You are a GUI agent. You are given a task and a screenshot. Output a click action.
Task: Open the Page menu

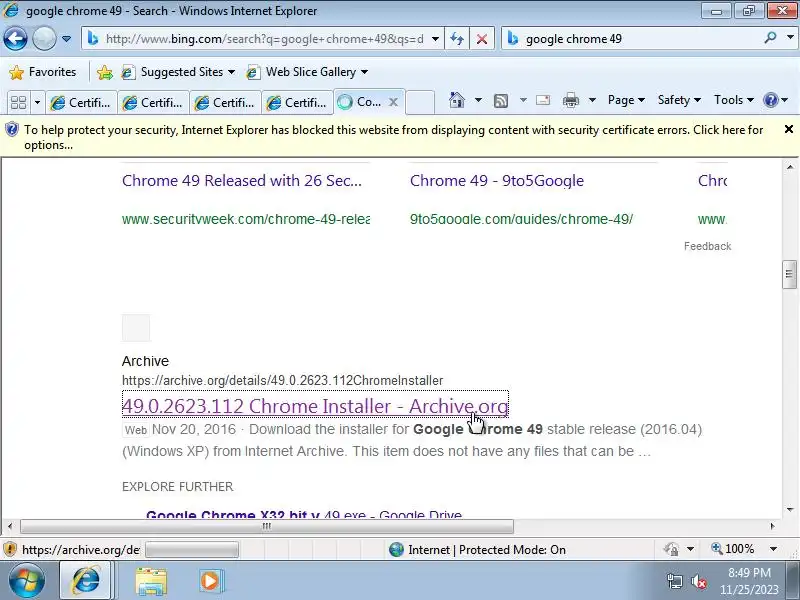coord(626,100)
